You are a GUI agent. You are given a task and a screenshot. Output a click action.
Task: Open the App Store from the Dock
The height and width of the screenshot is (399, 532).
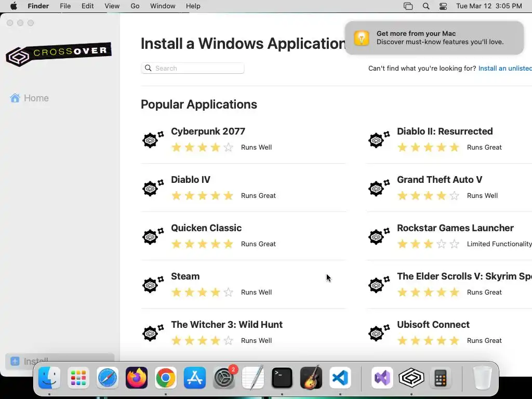[x=195, y=378]
